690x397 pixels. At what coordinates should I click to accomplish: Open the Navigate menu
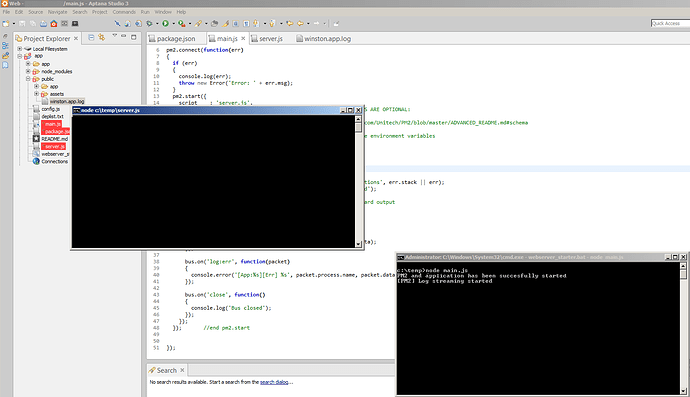pos(58,12)
